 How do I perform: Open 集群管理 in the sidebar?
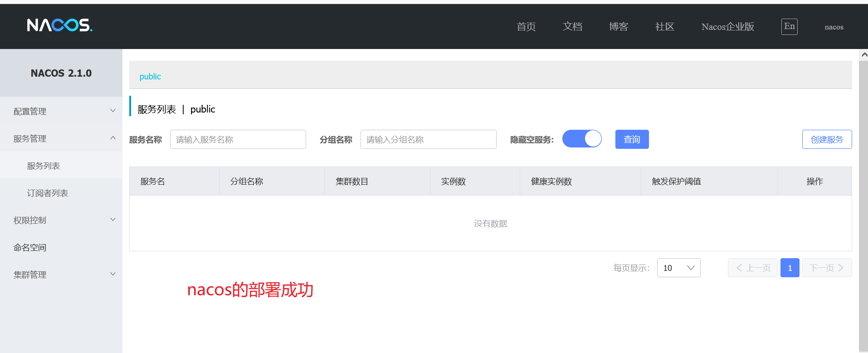click(x=30, y=275)
